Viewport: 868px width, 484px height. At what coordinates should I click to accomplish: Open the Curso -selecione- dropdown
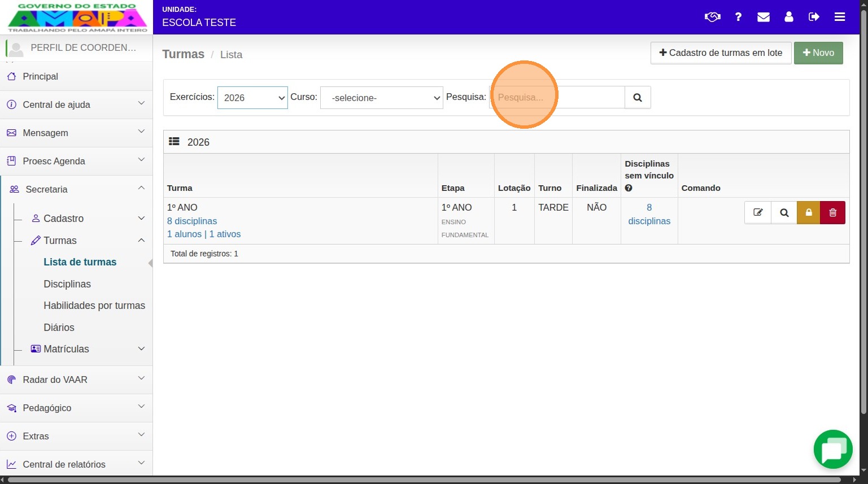[x=381, y=98]
